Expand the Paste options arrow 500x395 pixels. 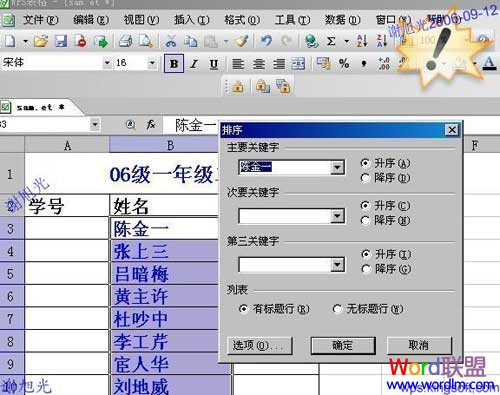pyautogui.click(x=226, y=42)
